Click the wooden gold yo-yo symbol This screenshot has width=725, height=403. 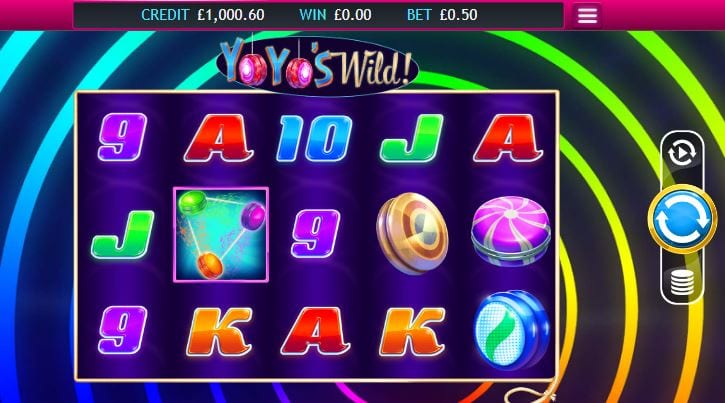pos(412,234)
